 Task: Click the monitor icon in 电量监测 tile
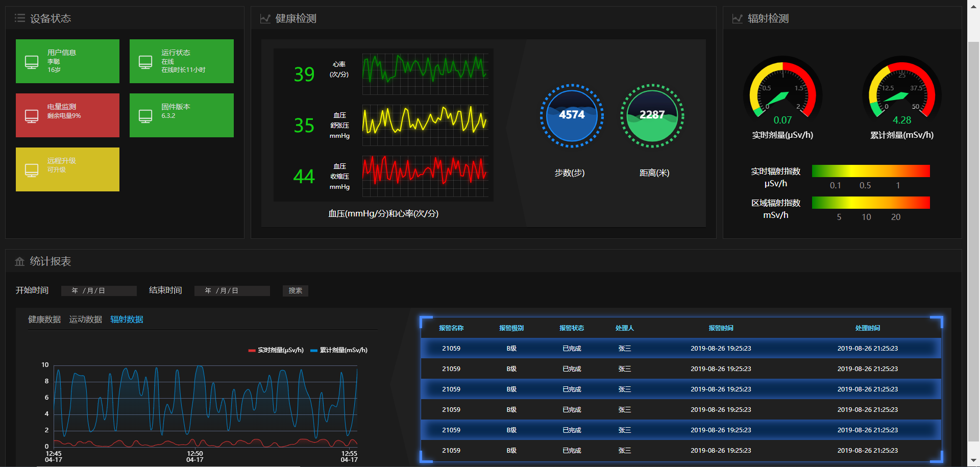(32, 116)
